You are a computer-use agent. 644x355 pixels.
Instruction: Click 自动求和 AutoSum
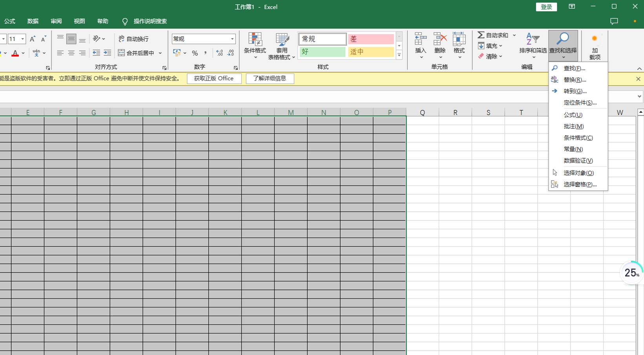tap(493, 35)
